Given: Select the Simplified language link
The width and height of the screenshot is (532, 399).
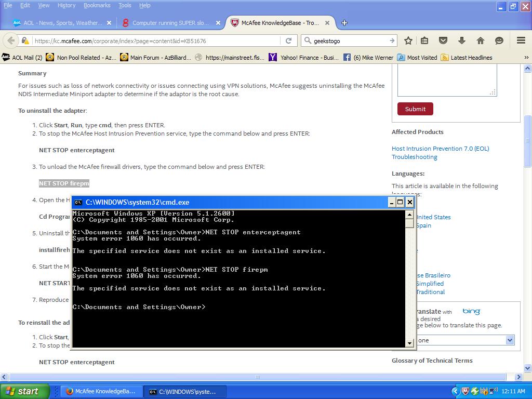Looking at the screenshot, I should [430, 284].
